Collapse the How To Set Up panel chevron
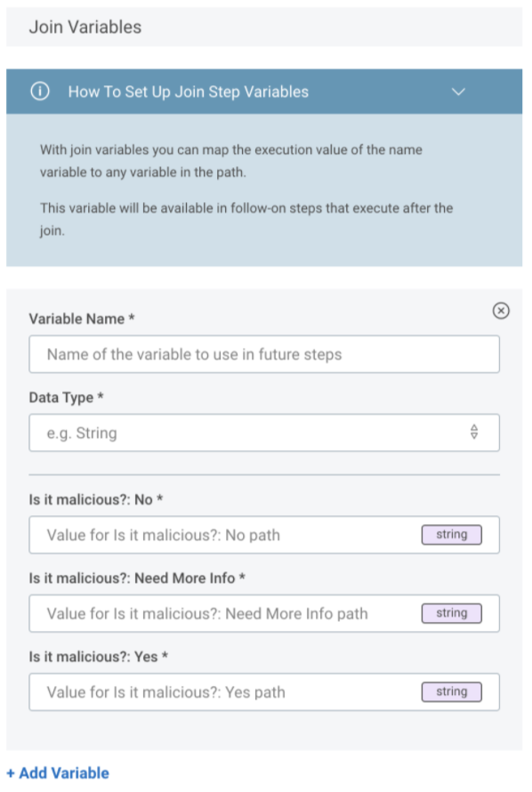This screenshot has width=532, height=792. (458, 92)
